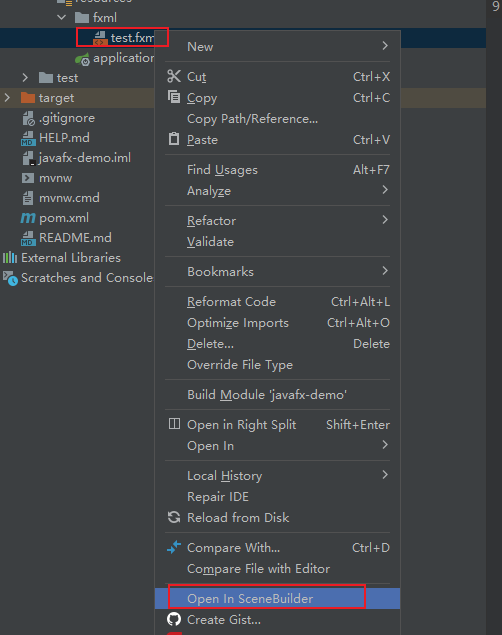The height and width of the screenshot is (635, 502).
Task: Click the Compare With arrows icon
Action: pyautogui.click(x=174, y=547)
